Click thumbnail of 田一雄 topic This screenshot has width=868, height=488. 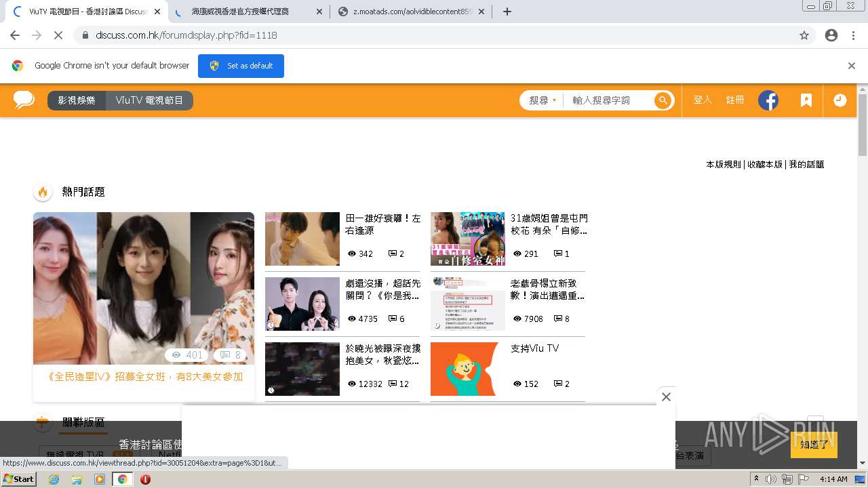(302, 239)
